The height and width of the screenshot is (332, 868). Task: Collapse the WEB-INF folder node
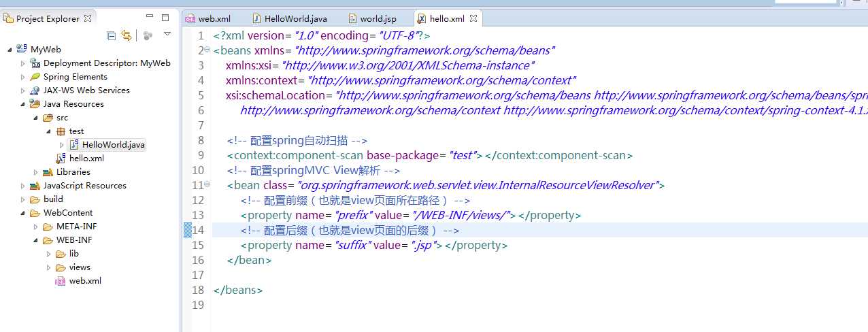[x=35, y=240]
